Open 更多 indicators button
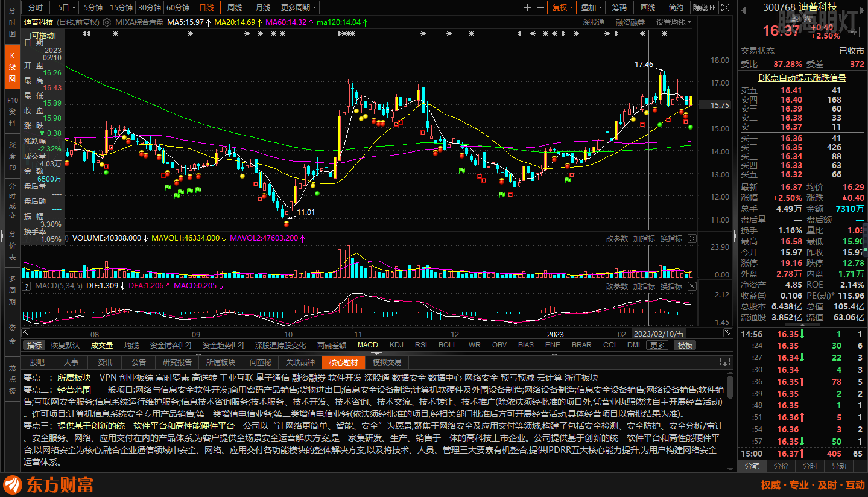 [x=657, y=346]
